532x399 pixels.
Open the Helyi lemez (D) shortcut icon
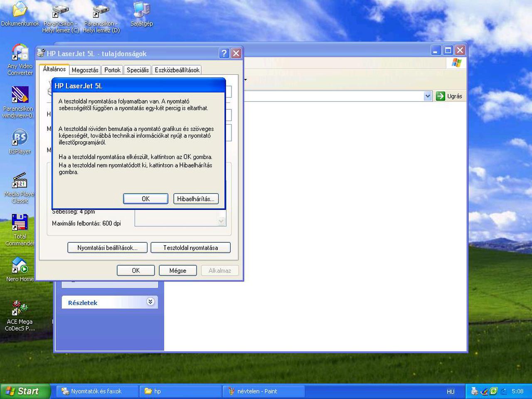pyautogui.click(x=101, y=11)
